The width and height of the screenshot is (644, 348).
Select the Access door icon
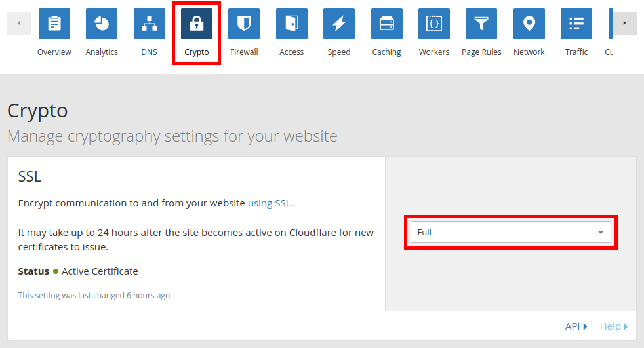[x=291, y=24]
